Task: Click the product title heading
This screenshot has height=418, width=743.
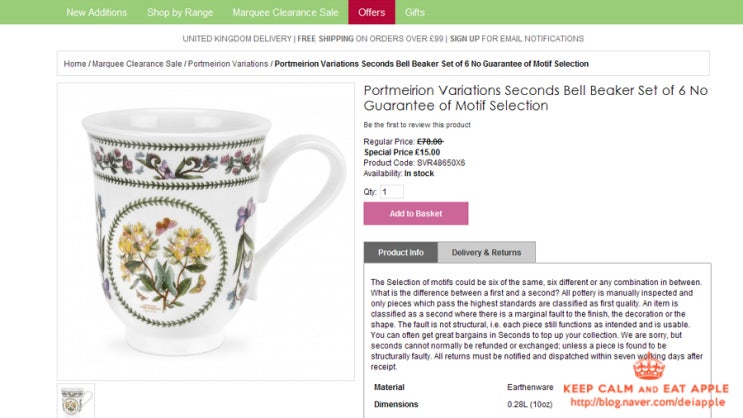Action: pos(535,97)
